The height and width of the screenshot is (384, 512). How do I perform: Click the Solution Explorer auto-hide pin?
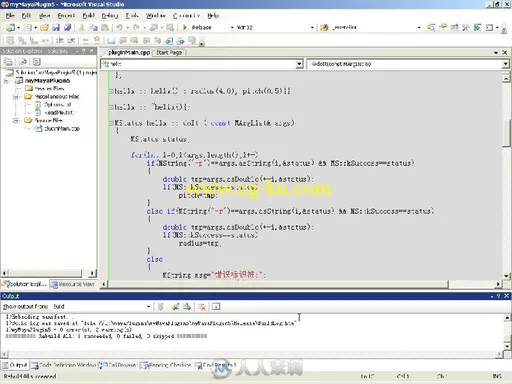coord(84,51)
